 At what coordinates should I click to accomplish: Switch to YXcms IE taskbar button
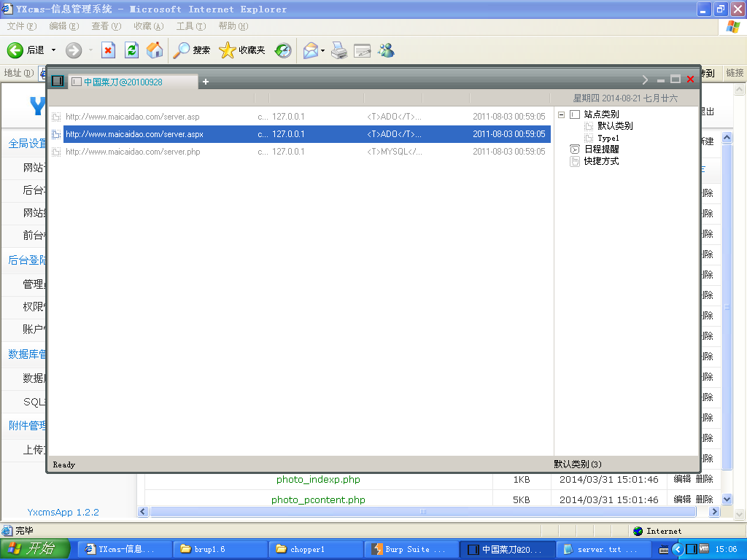click(x=124, y=549)
